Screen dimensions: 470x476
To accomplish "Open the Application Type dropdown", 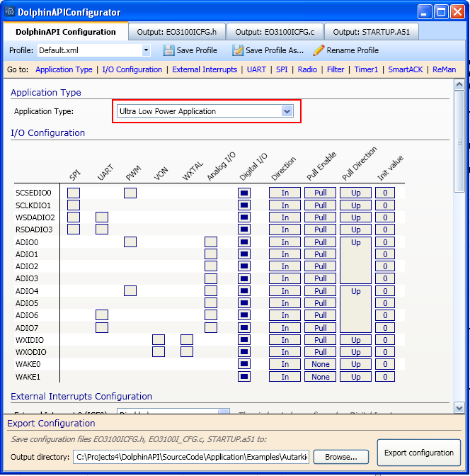I will pyautogui.click(x=287, y=111).
